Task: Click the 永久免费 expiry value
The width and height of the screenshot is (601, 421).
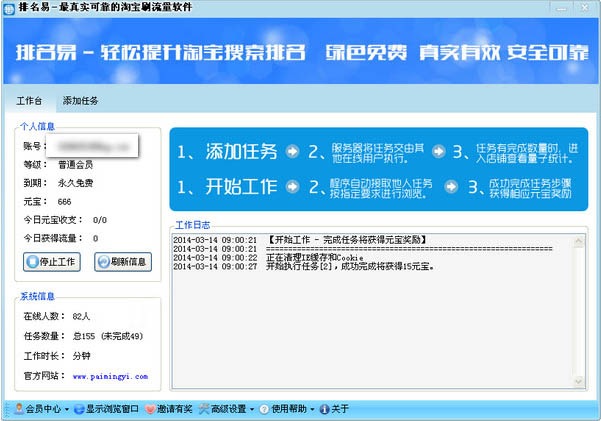Action: pos(76,183)
